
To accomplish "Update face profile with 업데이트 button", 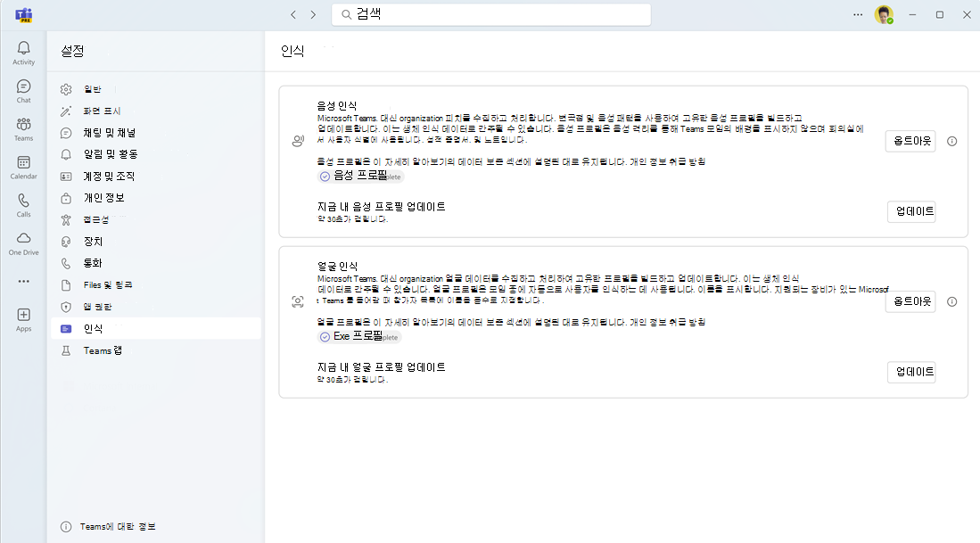I will [911, 373].
